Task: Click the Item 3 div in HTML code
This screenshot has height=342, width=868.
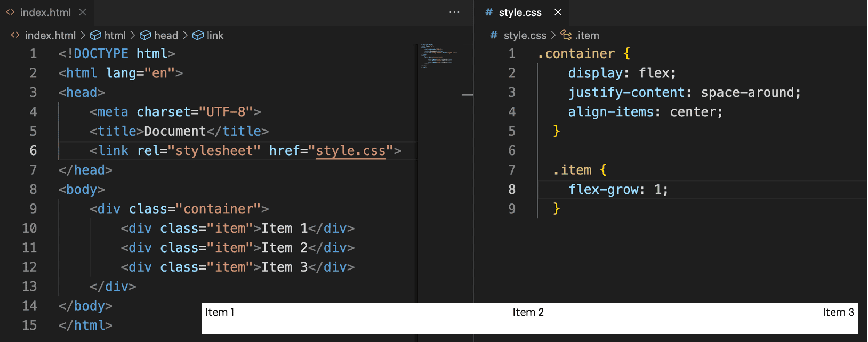Action: (x=238, y=267)
